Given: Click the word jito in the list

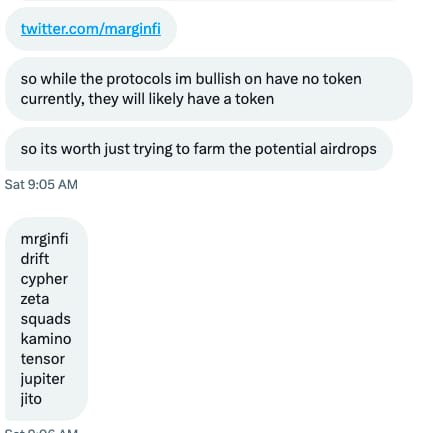Looking at the screenshot, I should tap(31, 399).
